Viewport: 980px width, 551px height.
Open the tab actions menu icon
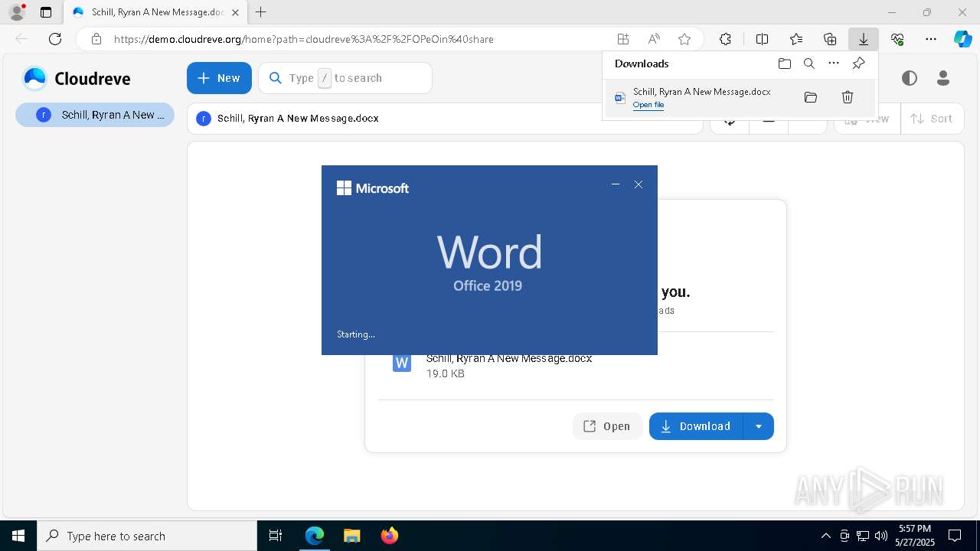pos(46,12)
